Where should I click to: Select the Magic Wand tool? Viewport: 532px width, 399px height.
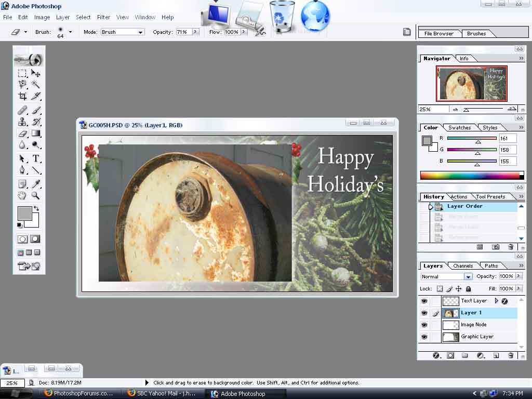(x=36, y=84)
